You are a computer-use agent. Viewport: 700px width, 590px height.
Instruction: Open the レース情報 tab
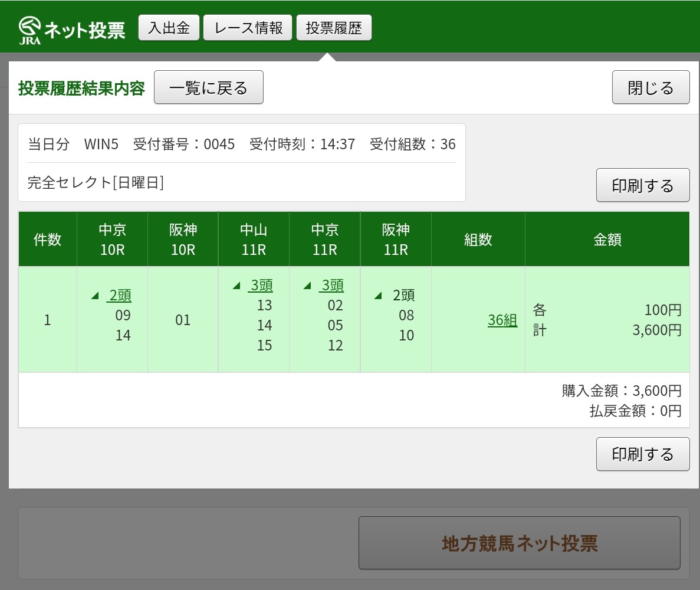click(248, 28)
